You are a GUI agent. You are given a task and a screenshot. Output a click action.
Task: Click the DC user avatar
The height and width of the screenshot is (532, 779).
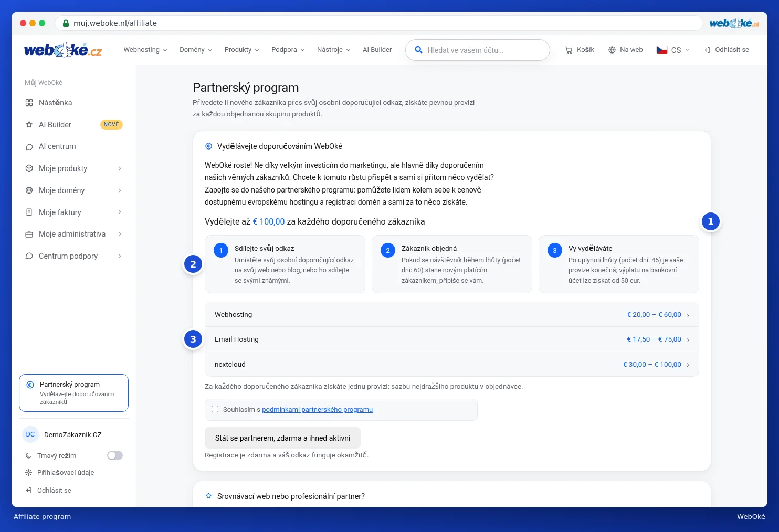coord(30,434)
